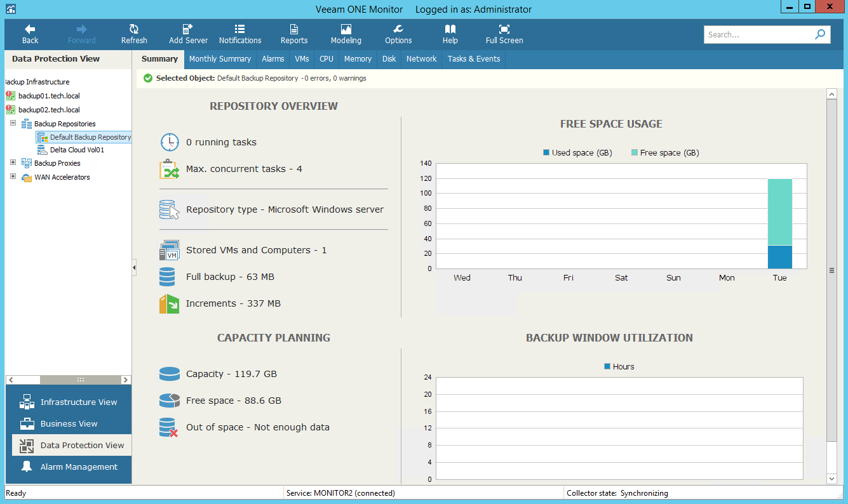The height and width of the screenshot is (504, 848).
Task: Open Reports from the toolbar
Action: (x=294, y=34)
